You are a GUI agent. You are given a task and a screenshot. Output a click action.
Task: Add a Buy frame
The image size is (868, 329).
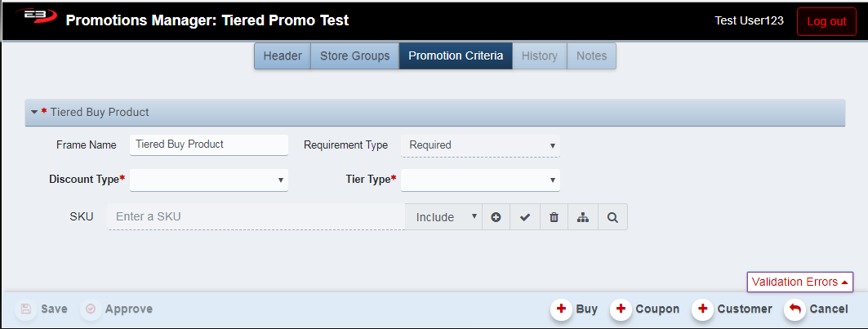[x=576, y=309]
